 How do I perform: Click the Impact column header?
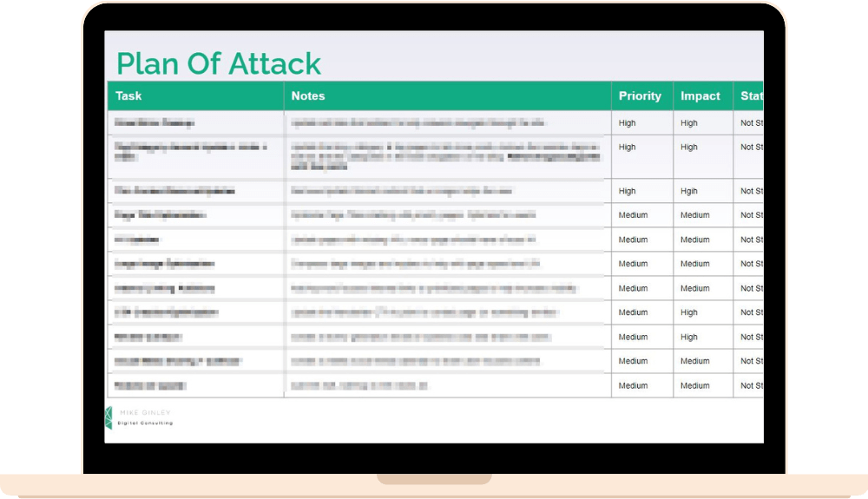point(700,96)
